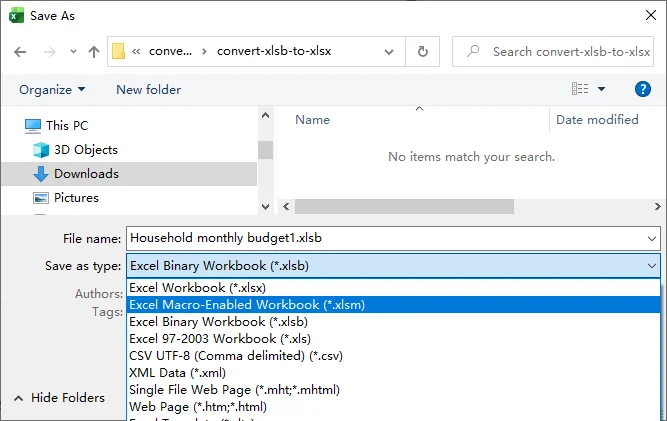Go up one folder level
The image size is (667, 421).
point(94,52)
